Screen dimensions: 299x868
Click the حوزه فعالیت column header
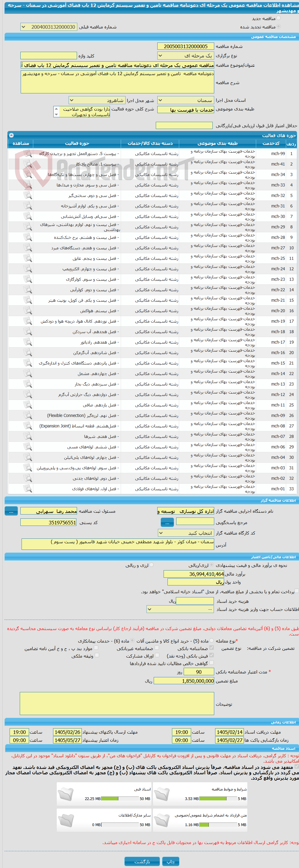(x=77, y=144)
